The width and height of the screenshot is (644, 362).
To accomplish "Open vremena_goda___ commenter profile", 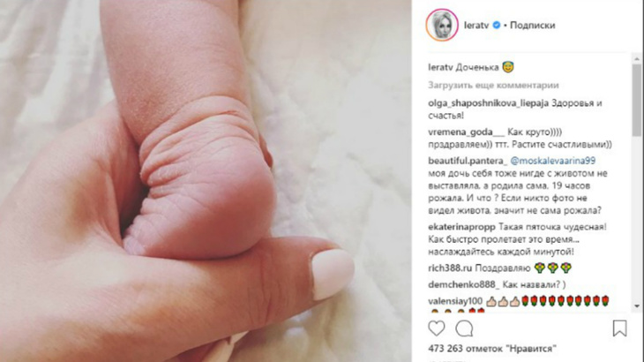I will (x=466, y=132).
